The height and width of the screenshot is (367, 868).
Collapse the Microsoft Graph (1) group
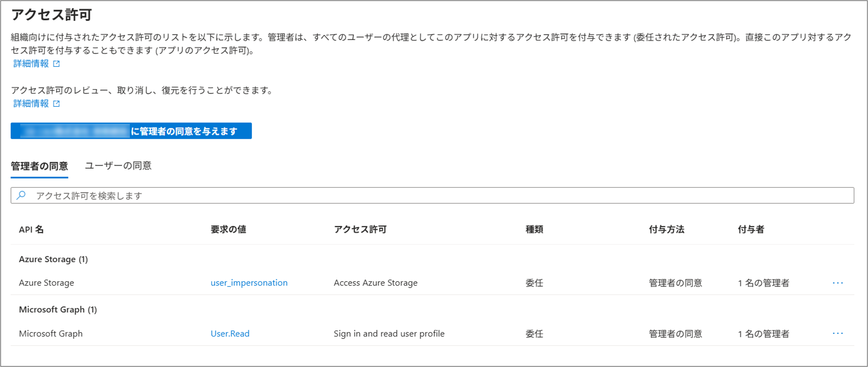[x=58, y=309]
